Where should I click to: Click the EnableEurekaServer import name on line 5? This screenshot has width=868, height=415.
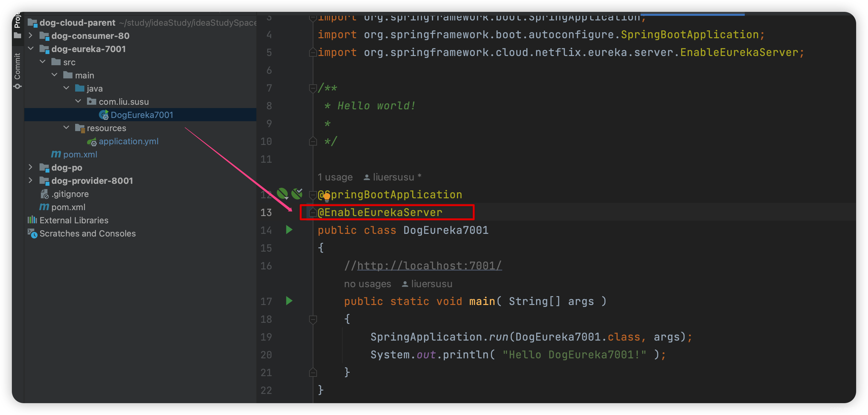739,52
